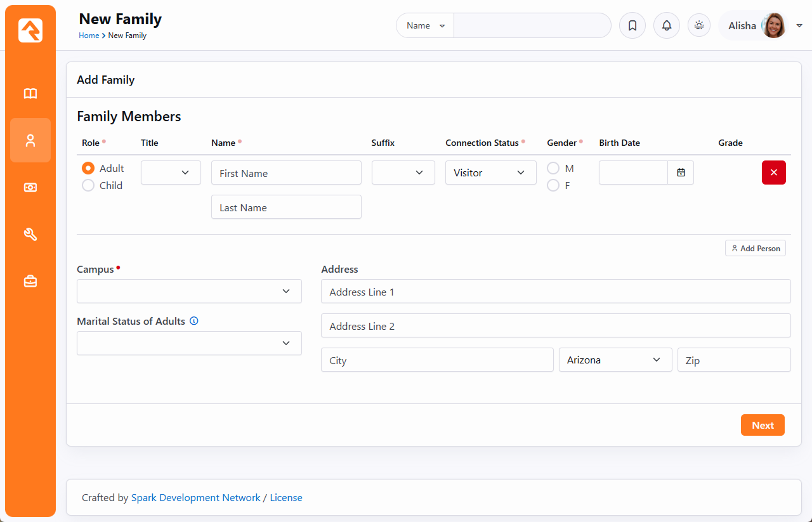The image size is (812, 522).
Task: Click the First Name input field
Action: coord(286,173)
